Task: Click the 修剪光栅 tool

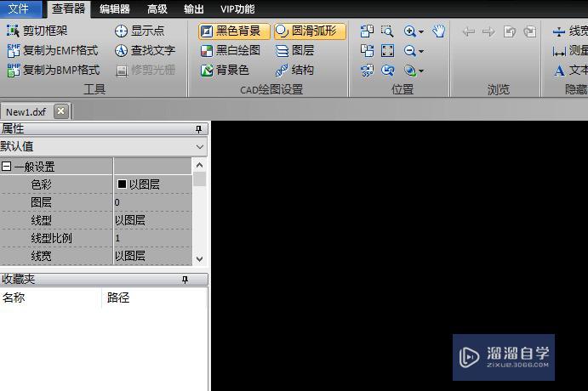Action: click(146, 70)
